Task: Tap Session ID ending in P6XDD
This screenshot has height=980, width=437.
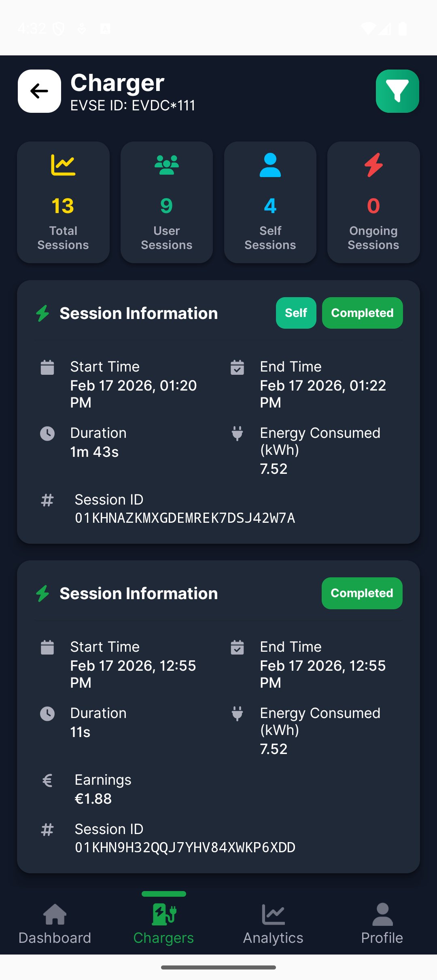Action: (x=185, y=847)
